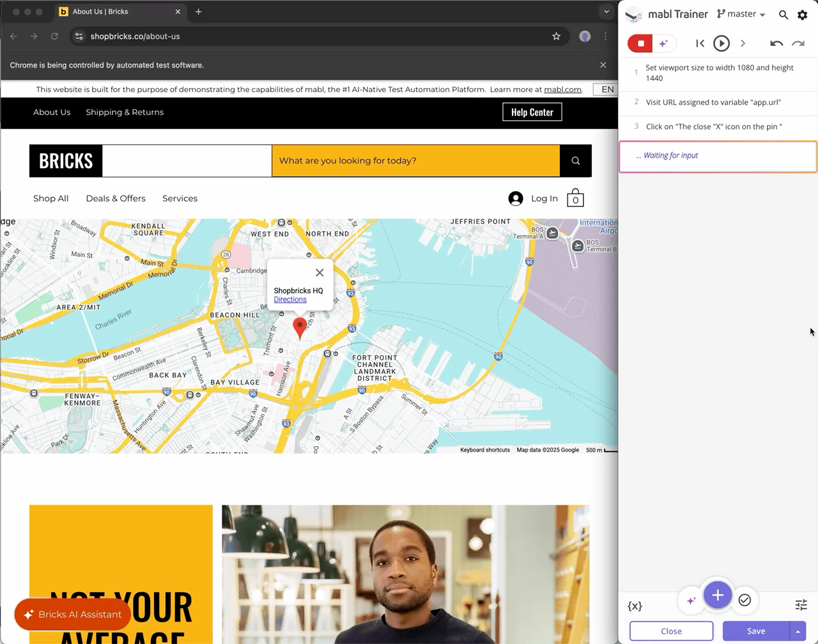Open mabl Trainer settings gear

pos(802,15)
